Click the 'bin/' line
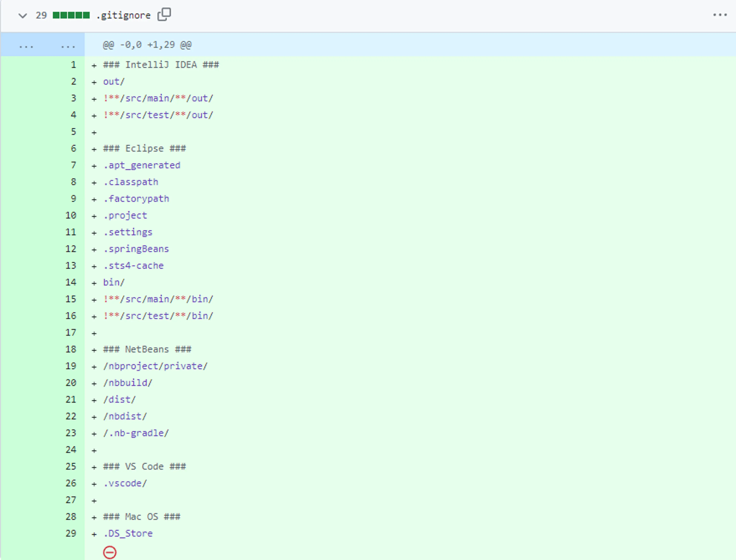 tap(114, 282)
